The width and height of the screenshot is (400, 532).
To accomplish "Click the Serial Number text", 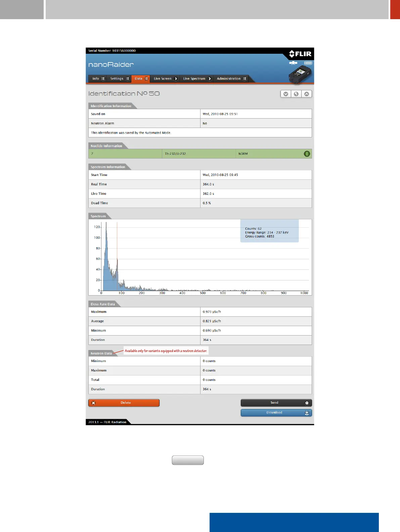I will 112,51.
